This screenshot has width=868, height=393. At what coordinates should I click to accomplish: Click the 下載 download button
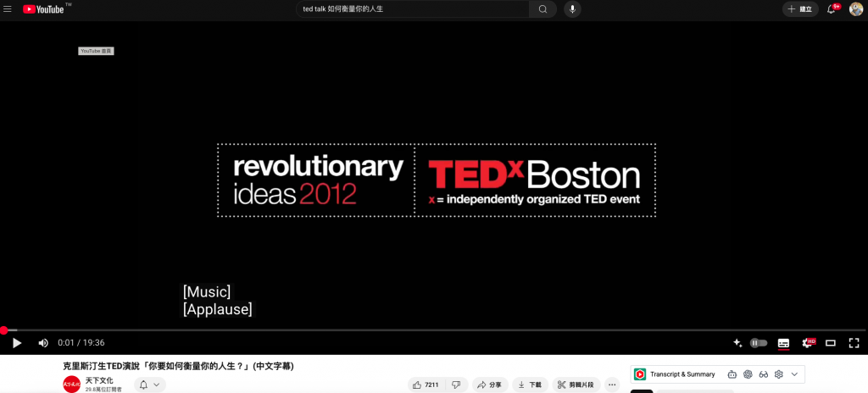tap(531, 385)
